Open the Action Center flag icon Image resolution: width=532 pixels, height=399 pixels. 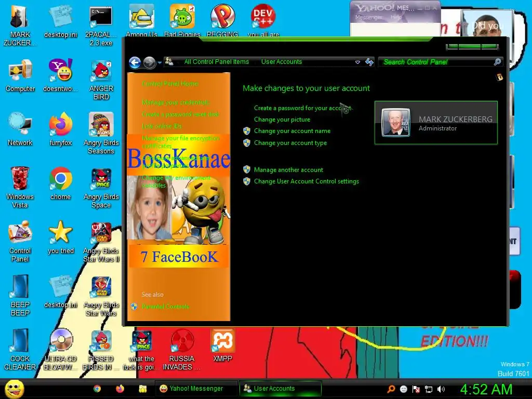pyautogui.click(x=416, y=389)
